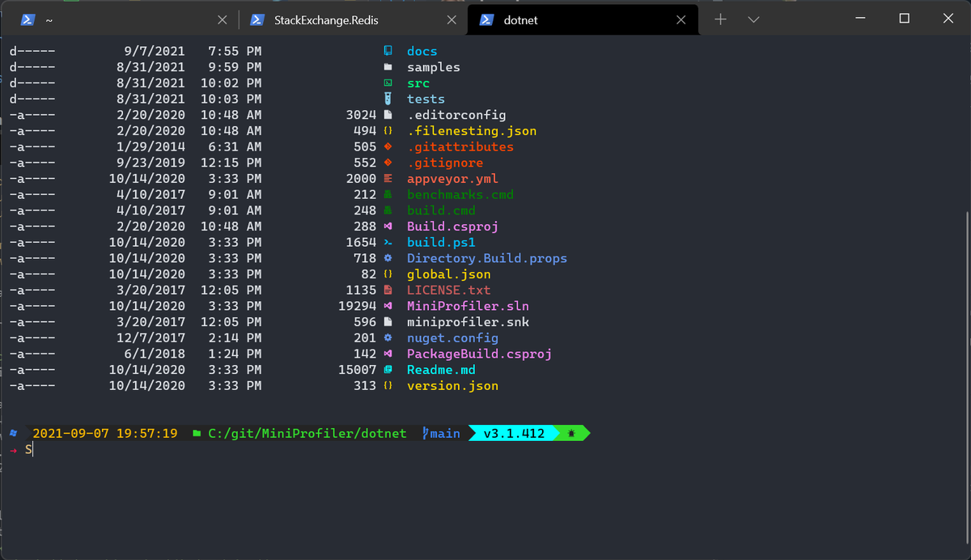Click the braces icon beside version.json
Image resolution: width=971 pixels, height=560 pixels.
tap(388, 386)
